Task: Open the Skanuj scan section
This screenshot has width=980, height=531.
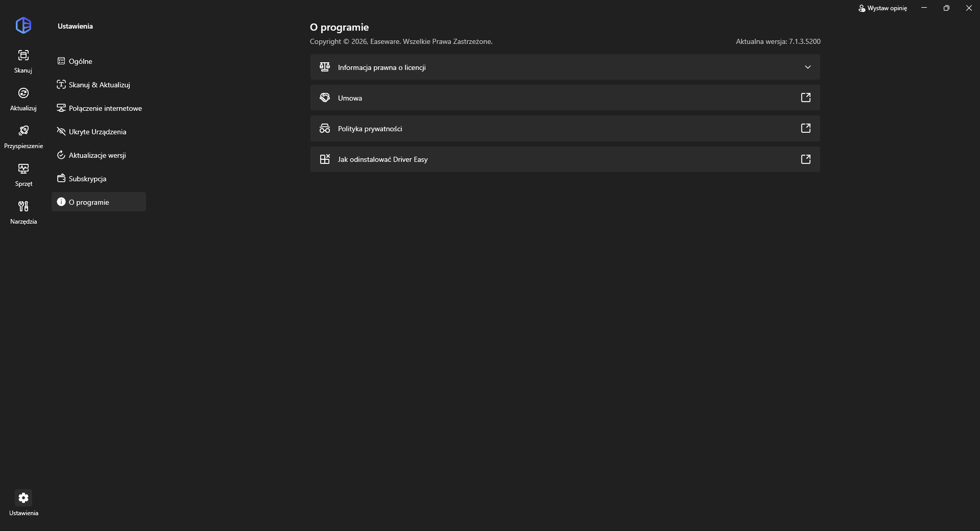Action: tap(23, 61)
